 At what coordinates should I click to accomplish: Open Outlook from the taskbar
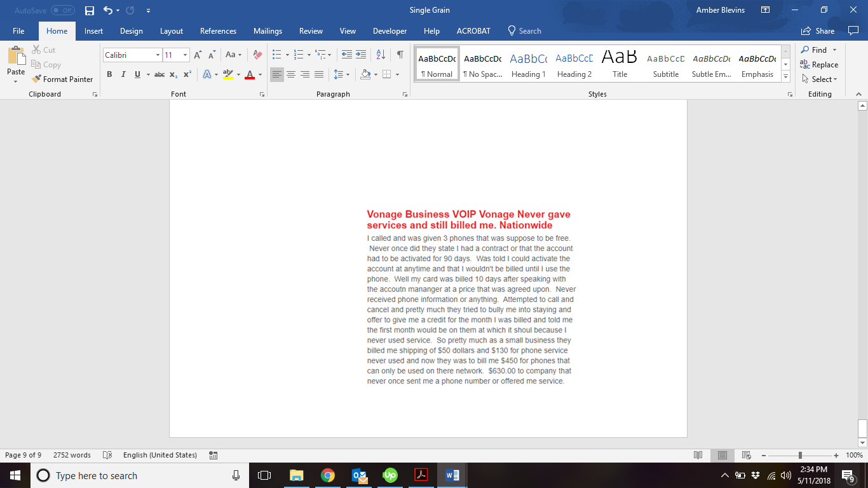(359, 475)
